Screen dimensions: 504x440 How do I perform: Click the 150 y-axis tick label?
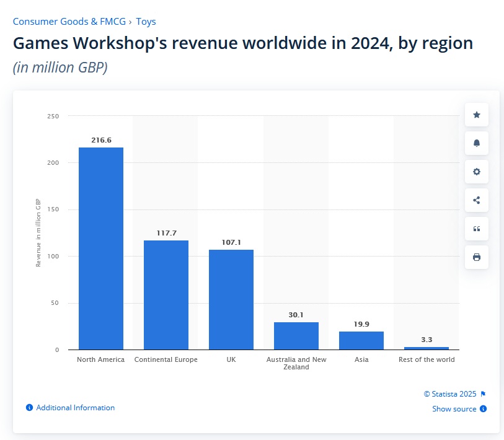pyautogui.click(x=53, y=209)
